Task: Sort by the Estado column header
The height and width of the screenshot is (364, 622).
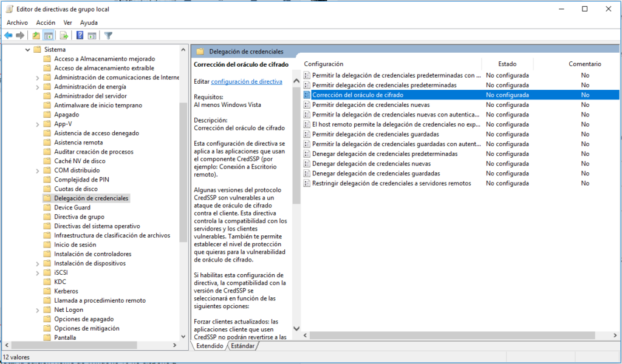Action: [x=507, y=64]
